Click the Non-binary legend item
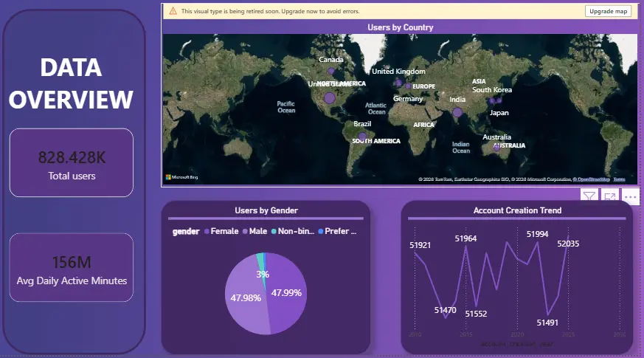The width and height of the screenshot is (644, 358). pos(293,231)
